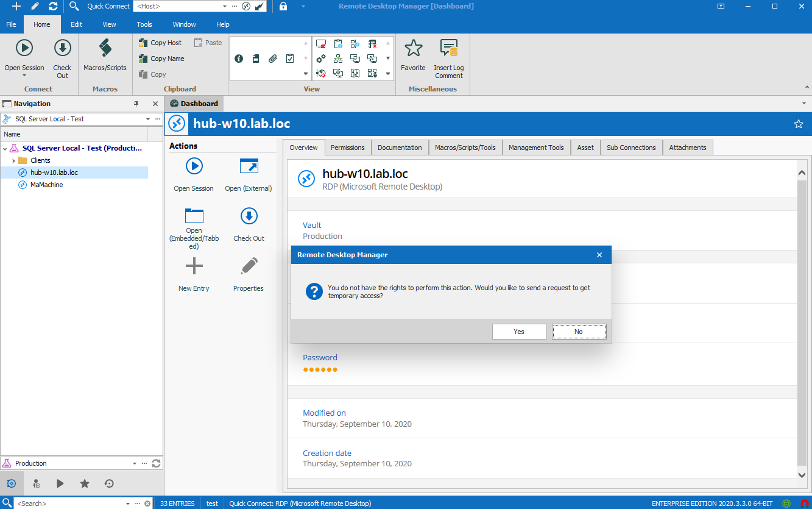
Task: Click the Favorite star in the ribbon
Action: [413, 48]
